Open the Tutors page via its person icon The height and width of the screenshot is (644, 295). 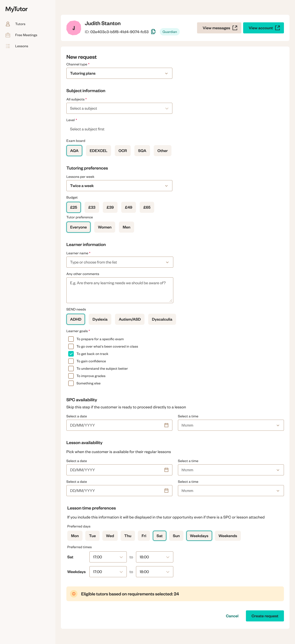click(8, 24)
